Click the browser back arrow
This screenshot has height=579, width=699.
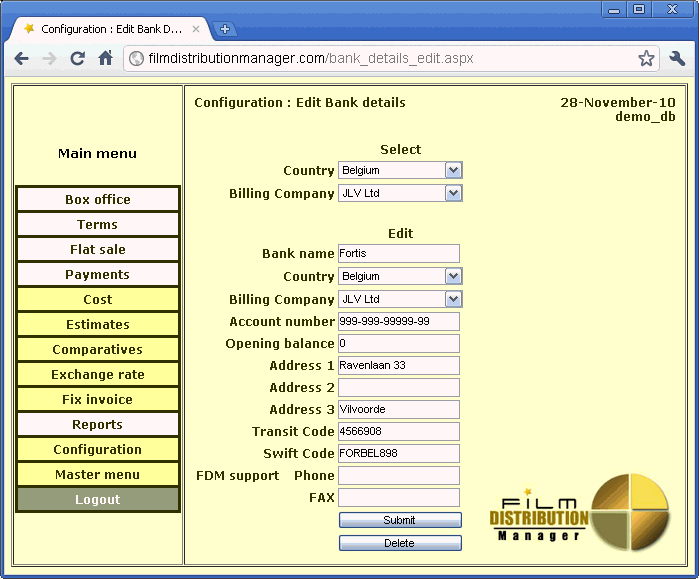pos(21,58)
